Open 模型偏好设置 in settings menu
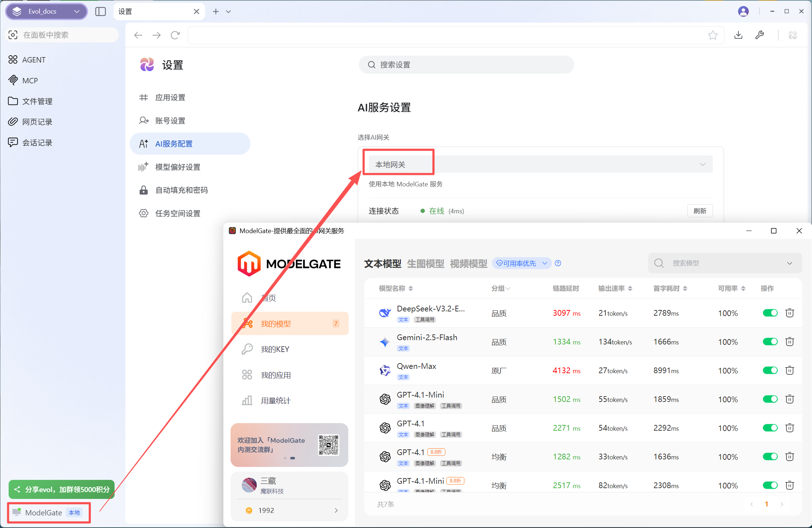Image resolution: width=812 pixels, height=528 pixels. tap(177, 167)
